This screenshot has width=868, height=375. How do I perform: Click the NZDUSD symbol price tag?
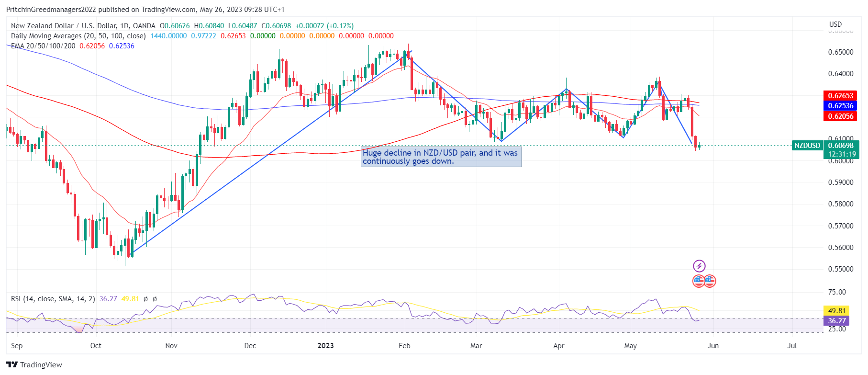pos(807,146)
